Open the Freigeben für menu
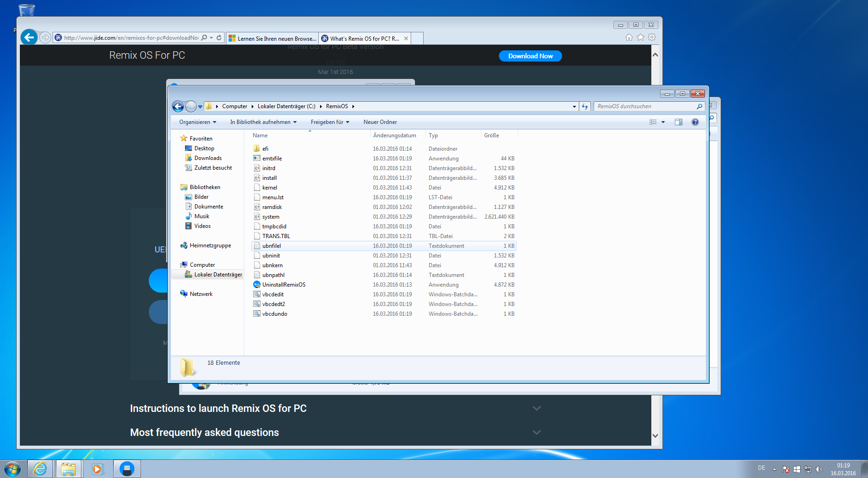Viewport: 868px width, 478px height. click(329, 122)
